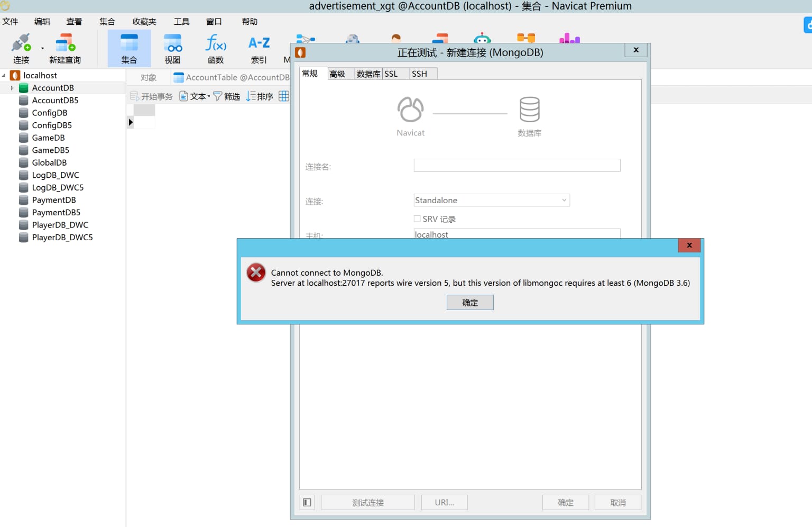Click the 测试连接 button

(x=368, y=503)
